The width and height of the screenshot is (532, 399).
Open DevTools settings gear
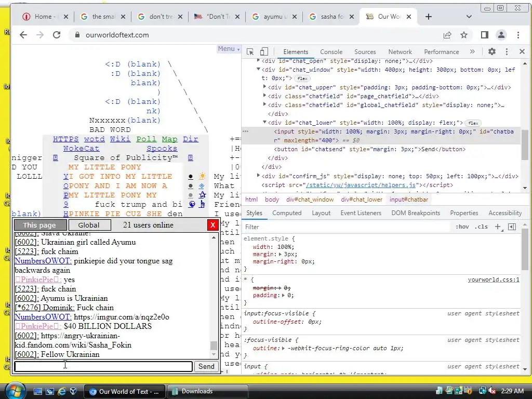[x=492, y=51]
